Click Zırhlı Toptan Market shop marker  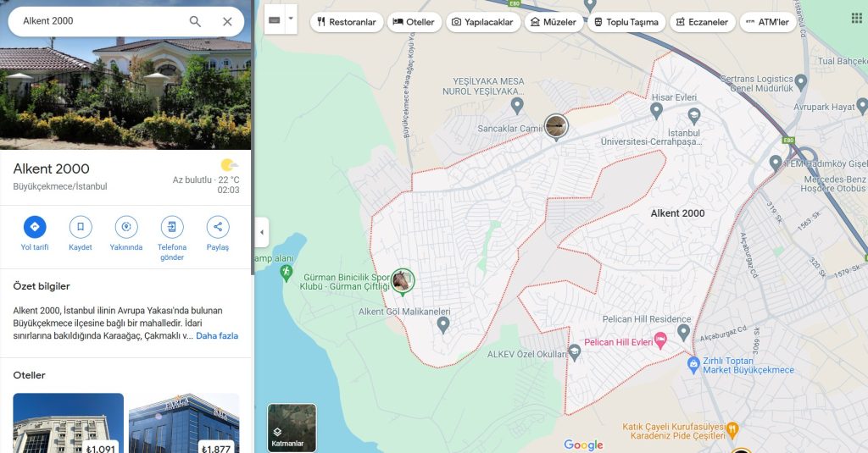click(x=693, y=364)
